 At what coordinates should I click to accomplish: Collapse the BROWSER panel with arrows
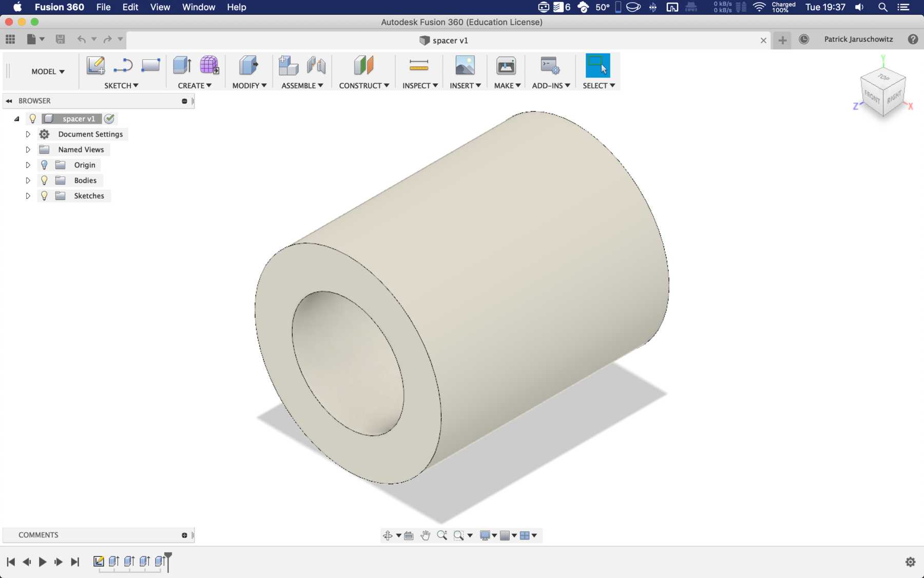(9, 101)
